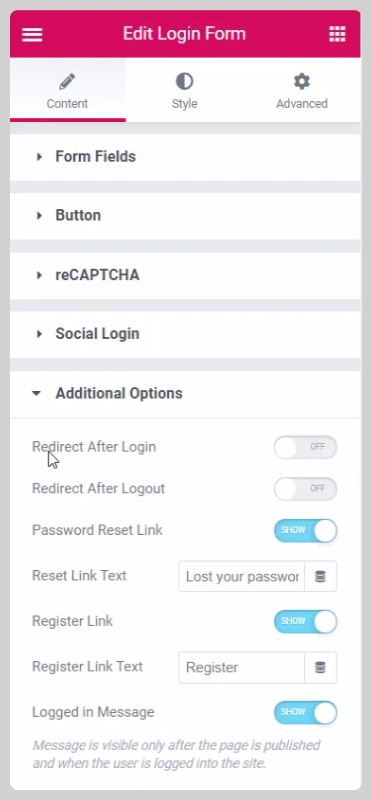Disable the Logged in Message toggle
This screenshot has height=800, width=372.
[x=306, y=712]
